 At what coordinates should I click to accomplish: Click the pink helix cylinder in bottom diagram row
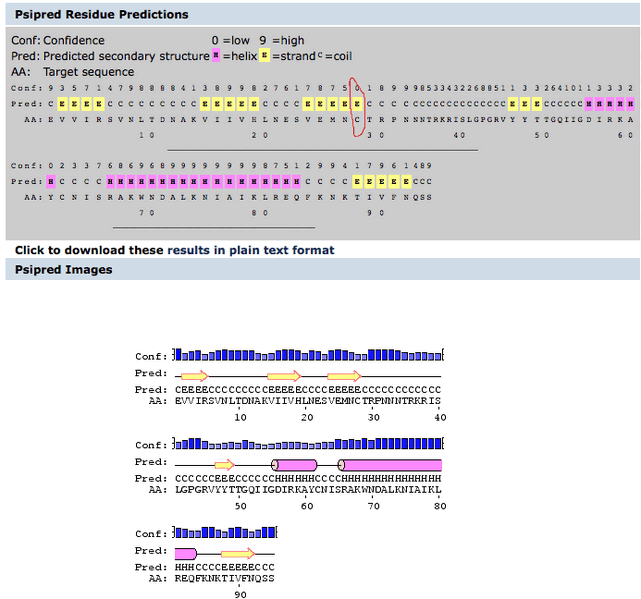[x=186, y=553]
